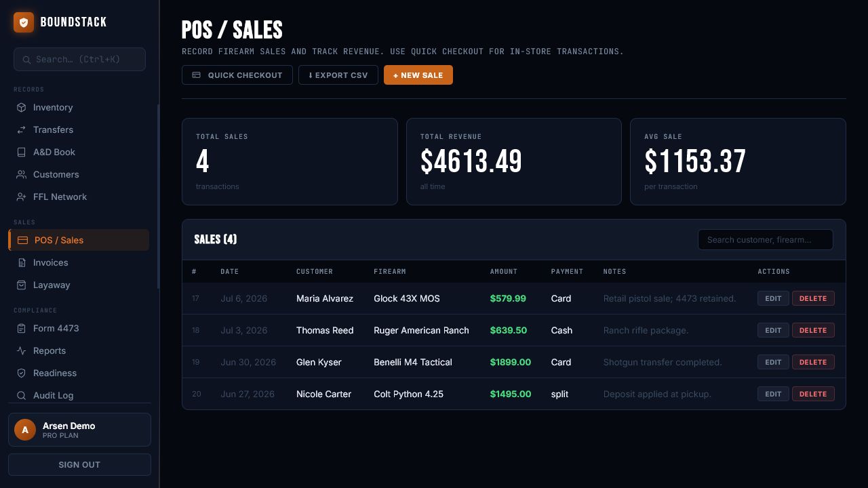Screen dimensions: 868x488
Task: Click the $1899.00 amount
Action: point(511,362)
